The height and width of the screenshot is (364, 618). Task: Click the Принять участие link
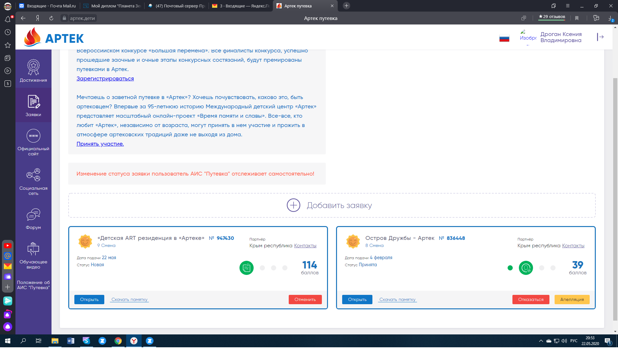(x=100, y=144)
